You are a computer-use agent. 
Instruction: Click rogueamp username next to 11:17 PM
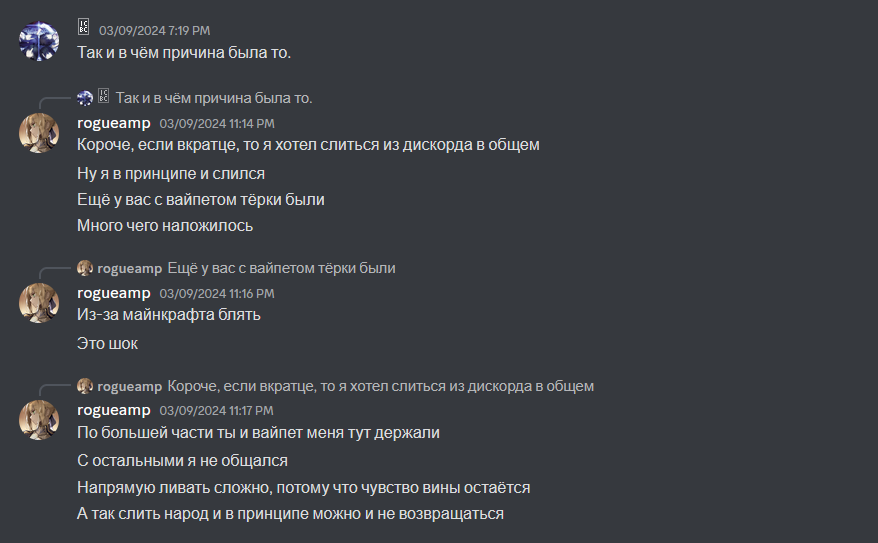pos(114,411)
